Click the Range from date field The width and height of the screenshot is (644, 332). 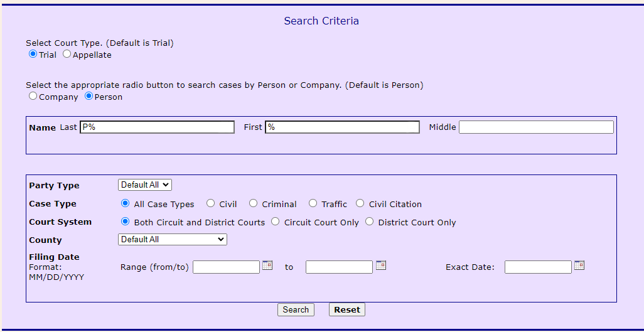(227, 267)
